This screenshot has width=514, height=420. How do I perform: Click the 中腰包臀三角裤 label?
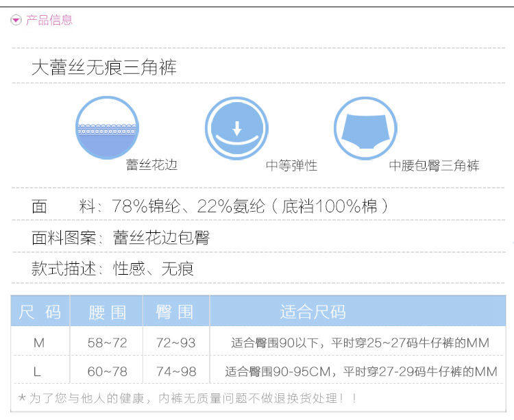434,166
